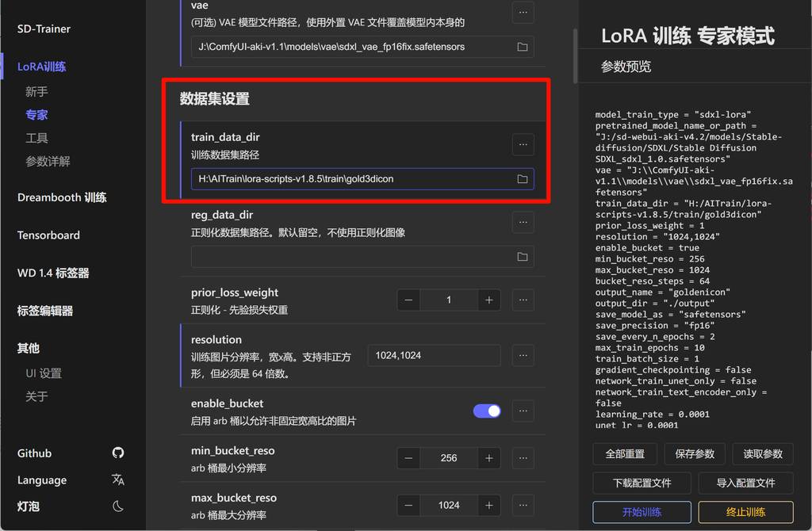Disable the enable_bucket switch
The image size is (812, 531).
pos(487,411)
